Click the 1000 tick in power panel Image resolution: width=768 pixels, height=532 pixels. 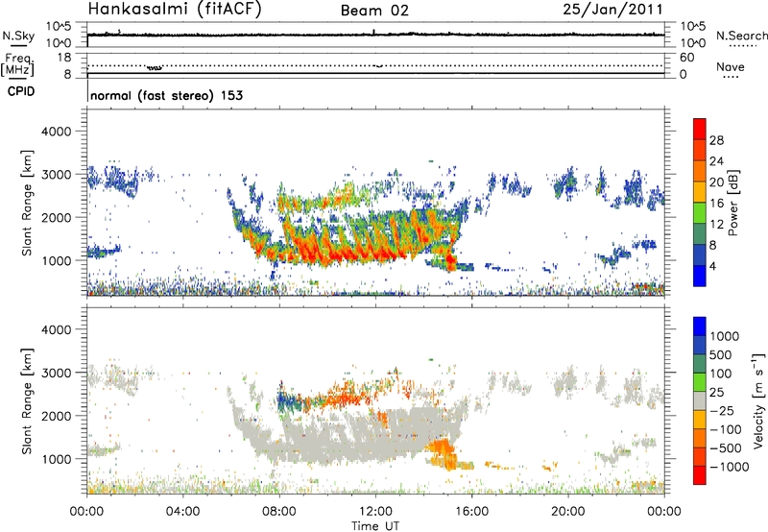click(56, 260)
